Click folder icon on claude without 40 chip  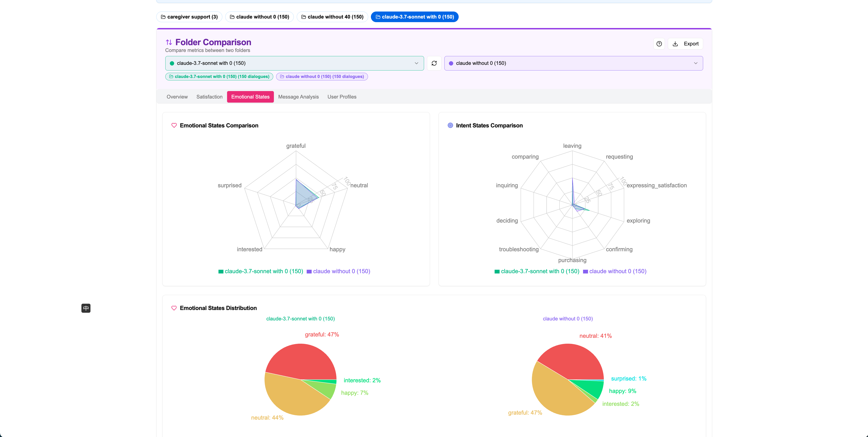point(304,17)
